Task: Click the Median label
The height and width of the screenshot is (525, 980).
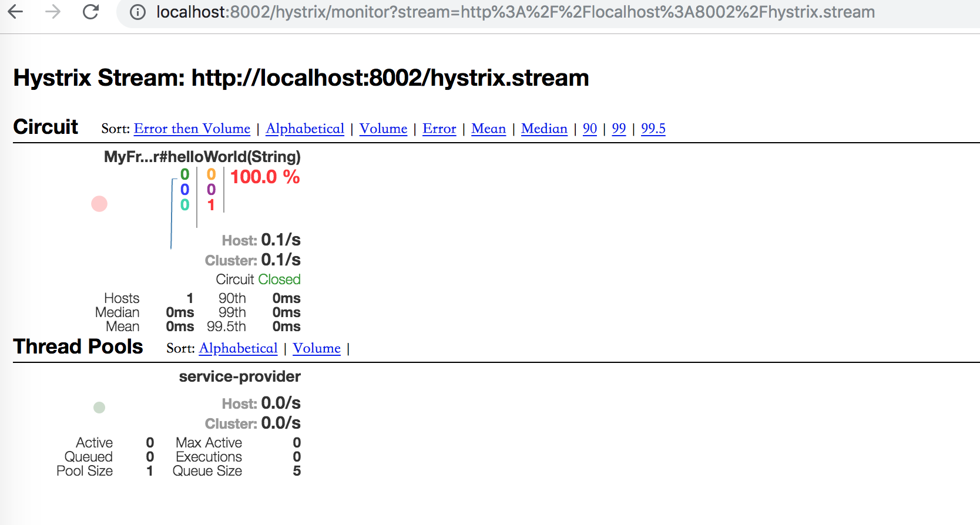Action: (x=118, y=312)
